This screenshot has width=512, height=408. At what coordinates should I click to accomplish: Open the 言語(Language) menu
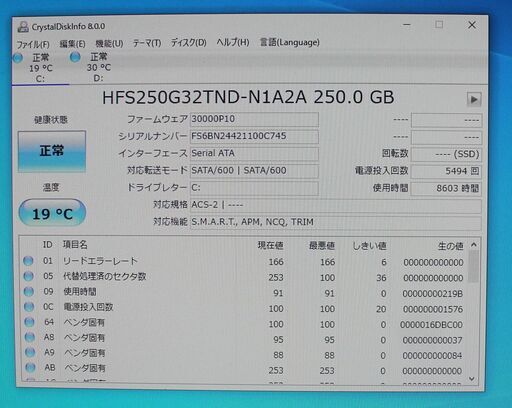(x=290, y=42)
